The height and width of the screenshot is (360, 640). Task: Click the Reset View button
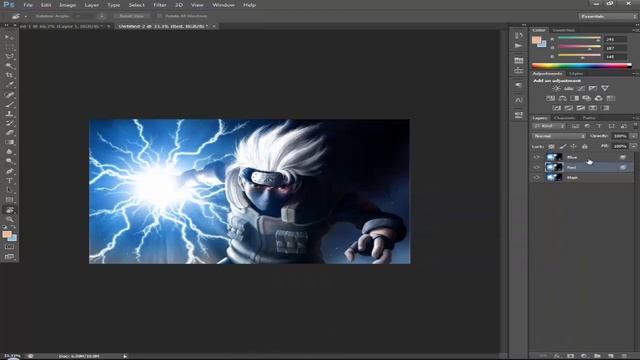click(131, 16)
